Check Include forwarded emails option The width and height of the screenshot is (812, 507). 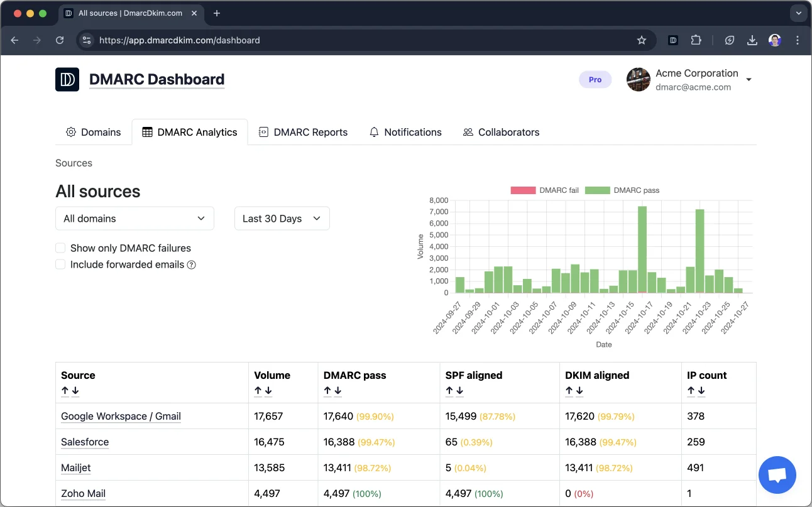click(x=61, y=264)
